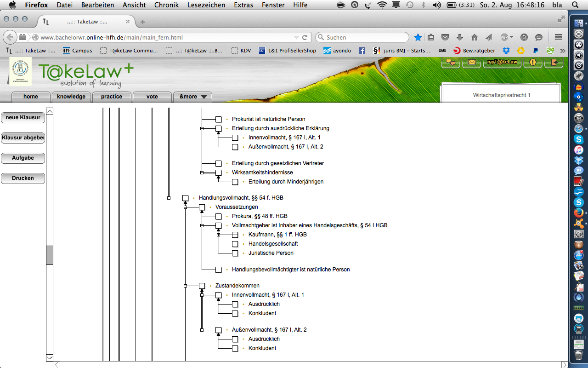The image size is (588, 368).
Task: Open the Dropbox bookmark icon
Action: (x=506, y=51)
